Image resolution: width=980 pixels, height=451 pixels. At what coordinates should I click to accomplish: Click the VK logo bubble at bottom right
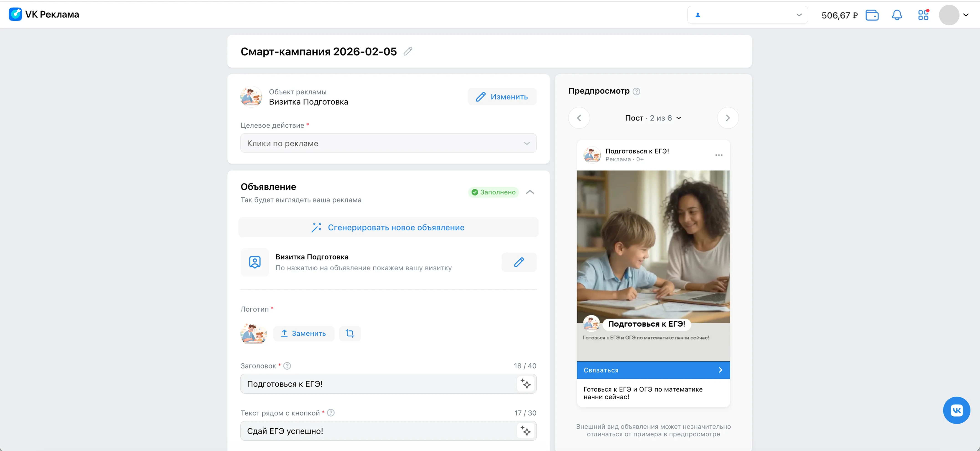(957, 410)
